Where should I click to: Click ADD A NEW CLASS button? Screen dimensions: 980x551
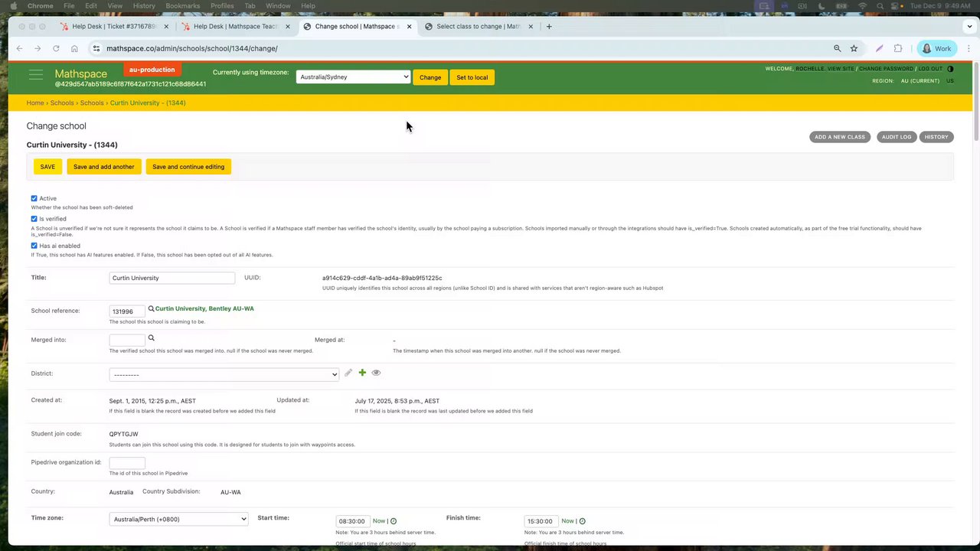[x=840, y=137]
